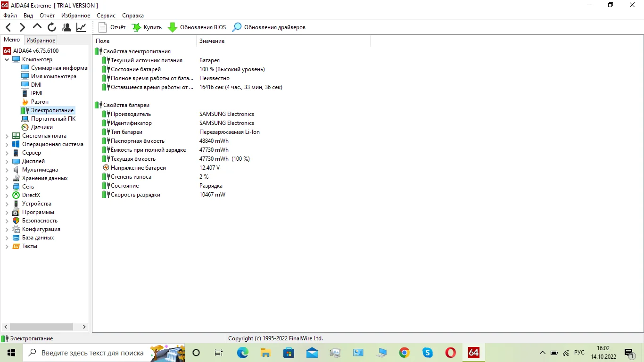Open the Отчёт report toolbar button
The height and width of the screenshot is (362, 644).
(x=112, y=27)
